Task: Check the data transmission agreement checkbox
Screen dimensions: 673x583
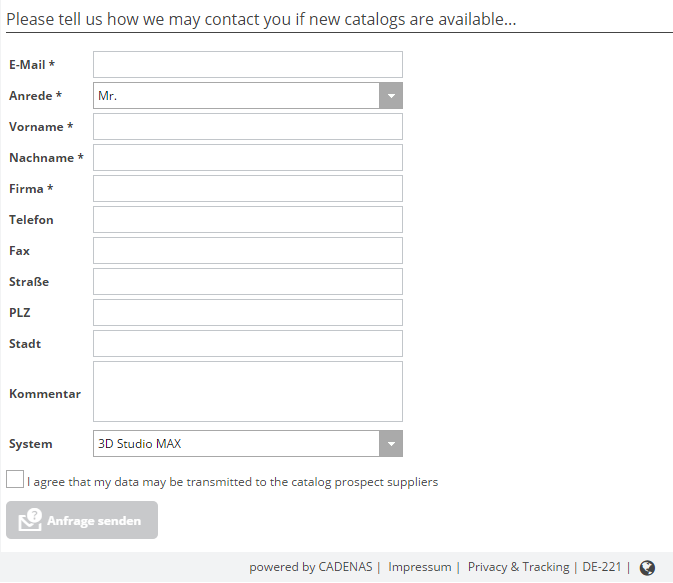Action: click(x=15, y=480)
